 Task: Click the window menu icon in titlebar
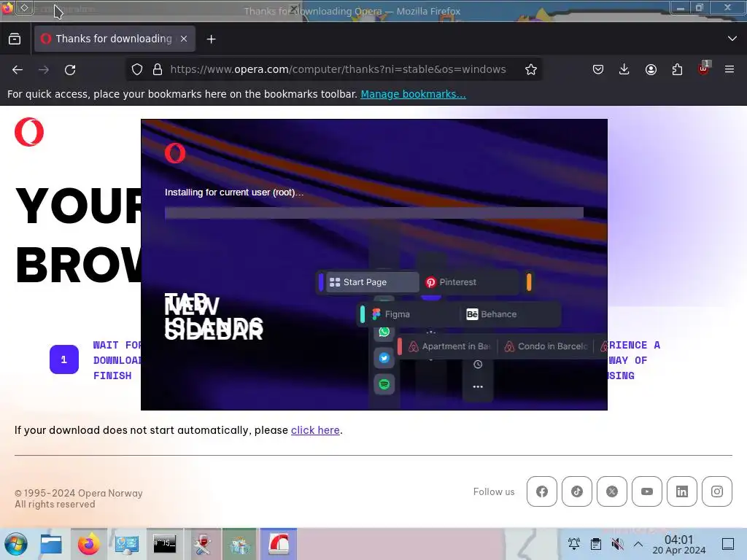(8, 8)
